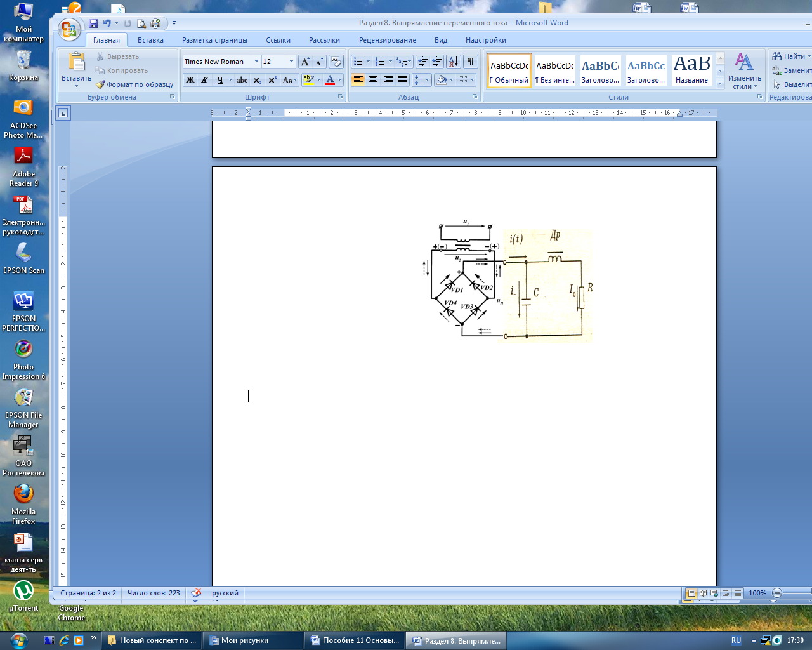Viewport: 812px width, 650px height.
Task: Apply yellow text highlight color
Action: (x=309, y=80)
